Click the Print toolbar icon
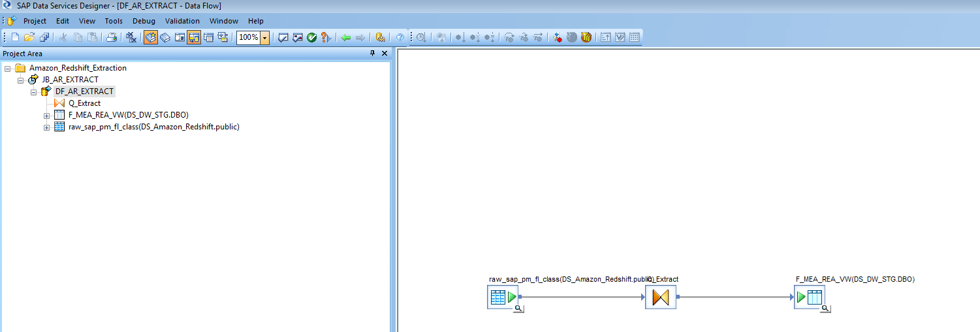 coord(112,38)
